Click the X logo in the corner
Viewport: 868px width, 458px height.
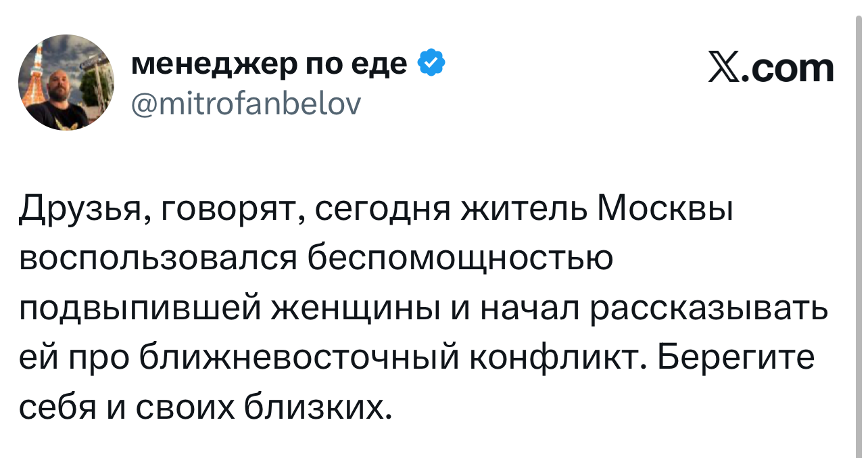[723, 69]
